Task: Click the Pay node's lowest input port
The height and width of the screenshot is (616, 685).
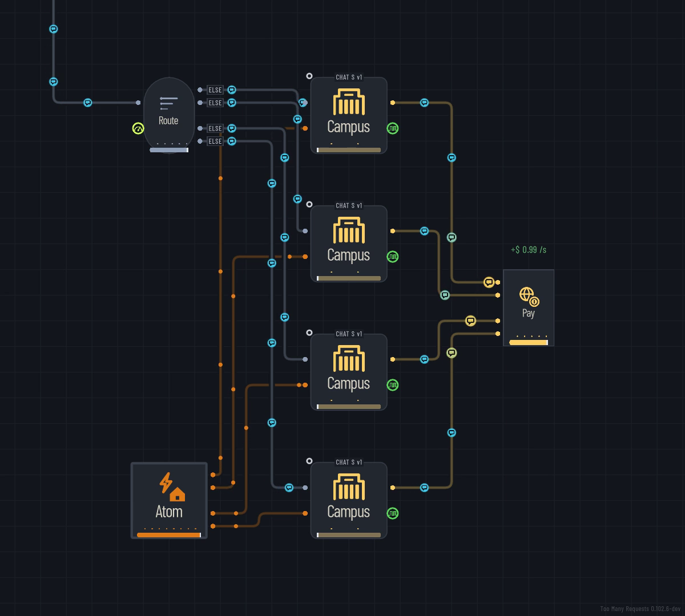Action: pos(498,334)
